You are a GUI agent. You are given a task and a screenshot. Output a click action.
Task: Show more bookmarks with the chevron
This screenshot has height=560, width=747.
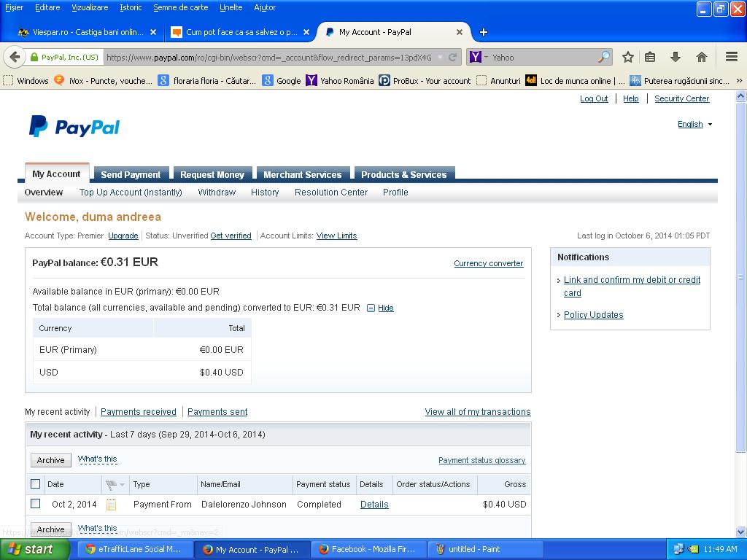pyautogui.click(x=740, y=80)
